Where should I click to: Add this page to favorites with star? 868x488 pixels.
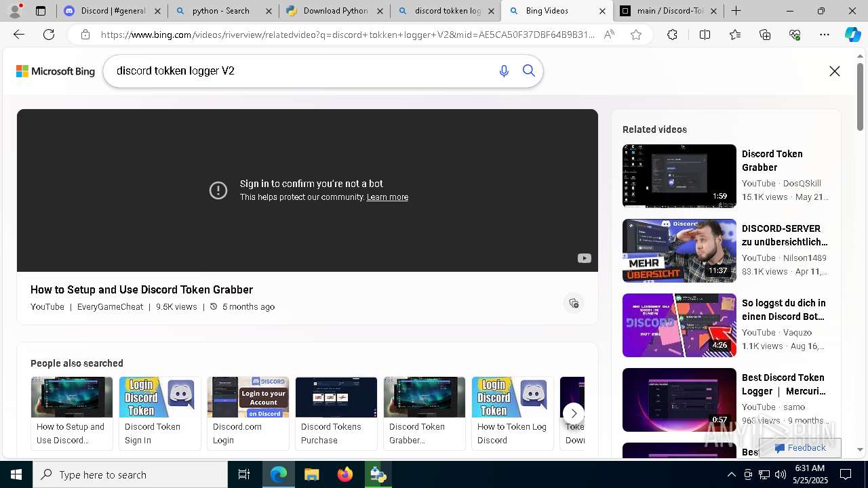[x=636, y=35]
